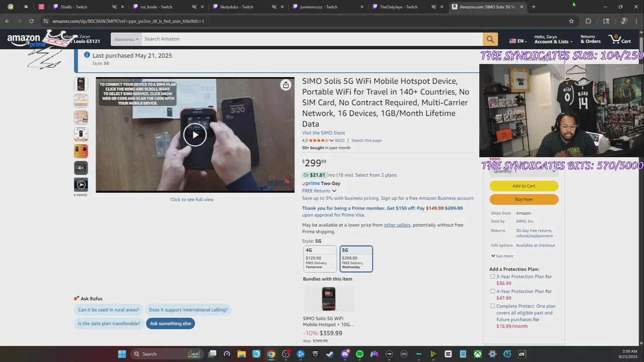Open the star rating breakdown popover
The height and width of the screenshot is (362, 644).
coord(321,140)
